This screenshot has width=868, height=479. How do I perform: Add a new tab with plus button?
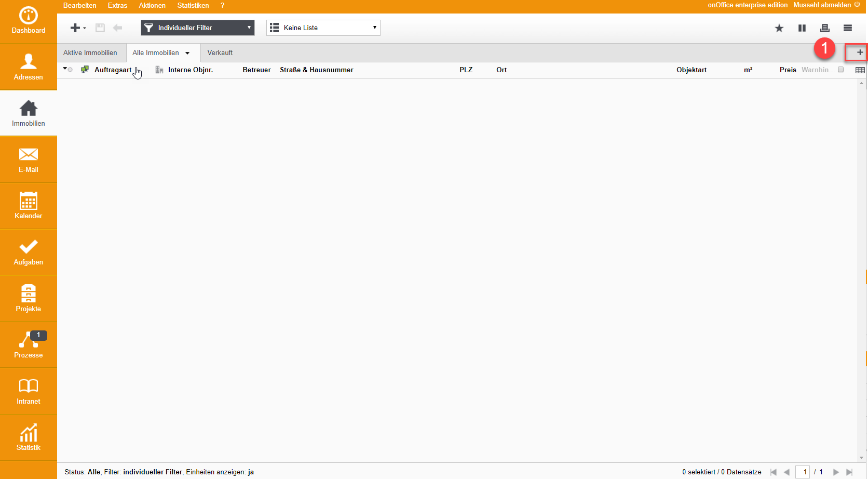point(860,52)
